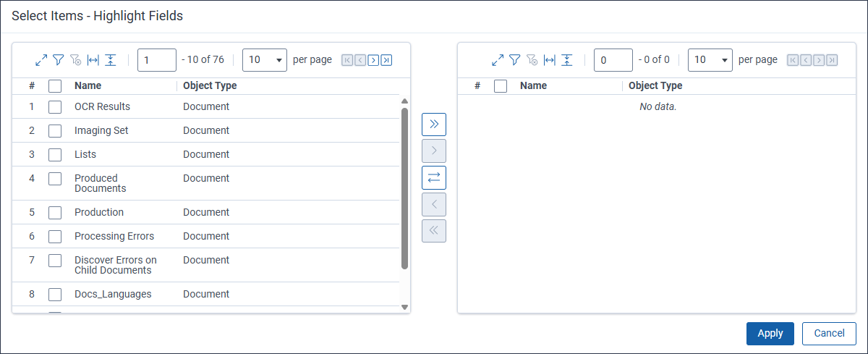Sort available items by Name column
868x354 pixels.
click(88, 85)
